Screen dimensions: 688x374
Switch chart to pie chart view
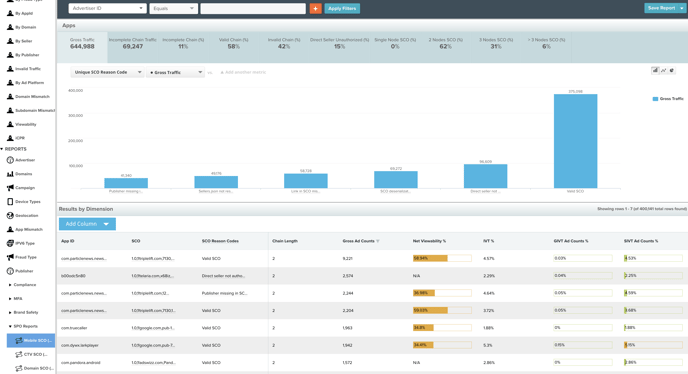672,70
